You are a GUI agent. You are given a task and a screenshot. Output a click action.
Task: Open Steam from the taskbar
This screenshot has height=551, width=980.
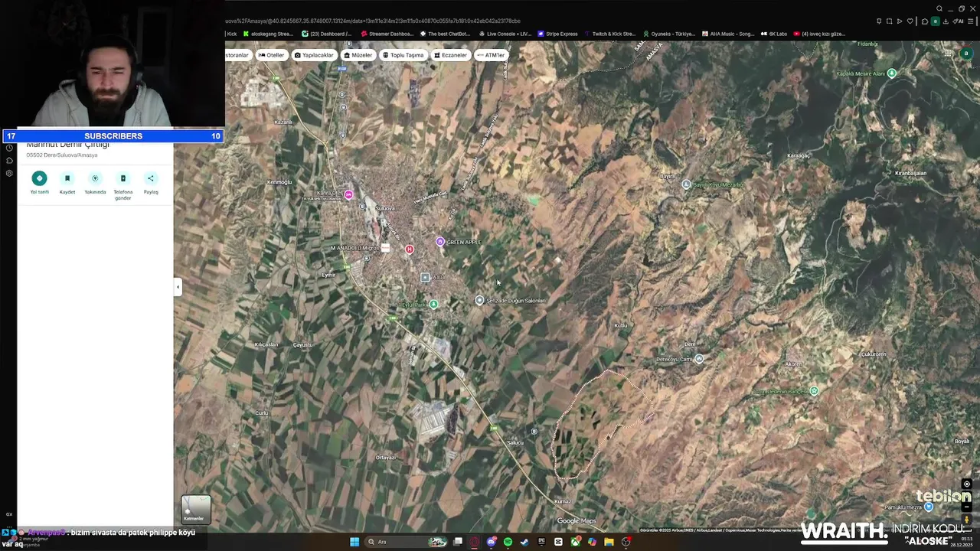click(x=524, y=542)
